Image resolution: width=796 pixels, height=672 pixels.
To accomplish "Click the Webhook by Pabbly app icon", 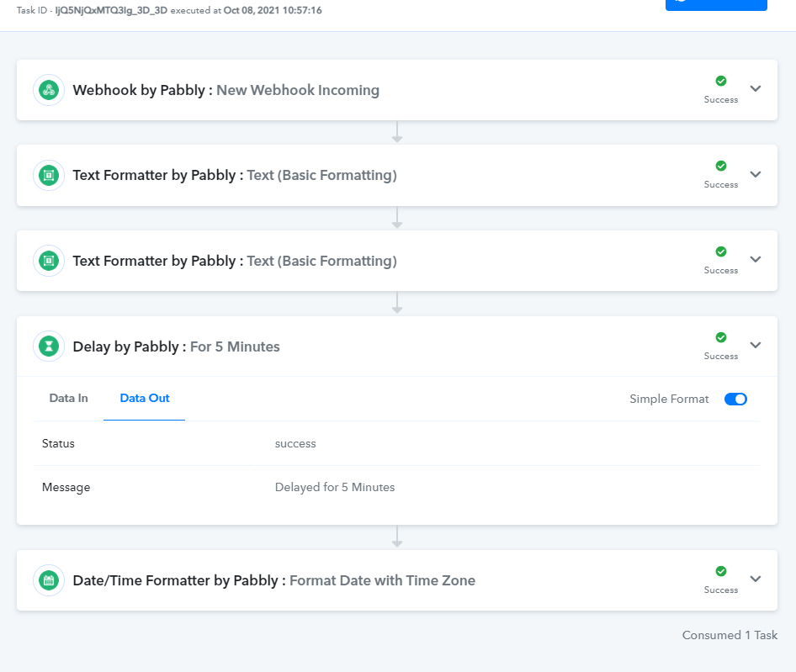I will (x=49, y=90).
